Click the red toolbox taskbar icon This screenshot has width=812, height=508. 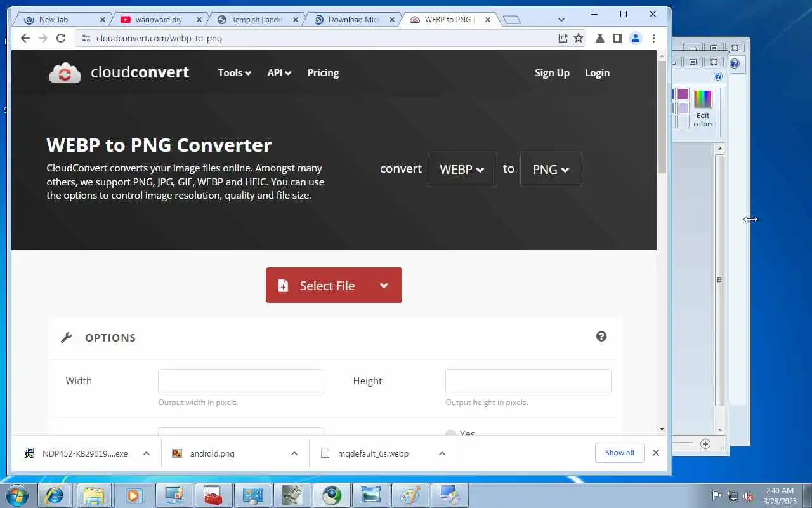pos(213,495)
